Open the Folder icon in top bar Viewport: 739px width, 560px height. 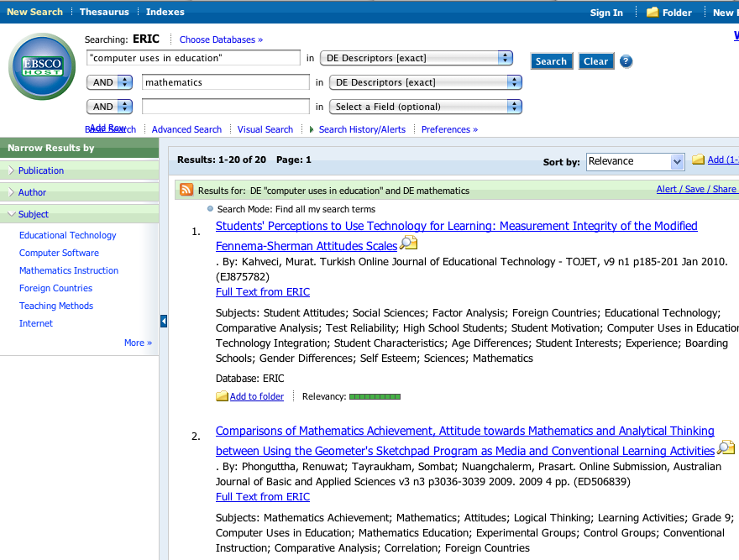pyautogui.click(x=653, y=13)
